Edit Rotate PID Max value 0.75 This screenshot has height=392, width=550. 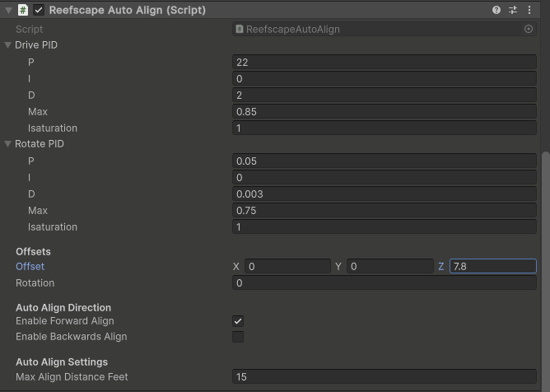[x=385, y=211]
